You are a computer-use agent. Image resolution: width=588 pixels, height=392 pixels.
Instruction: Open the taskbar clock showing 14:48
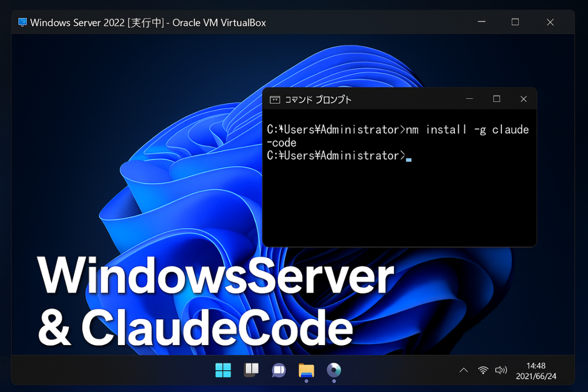(536, 366)
